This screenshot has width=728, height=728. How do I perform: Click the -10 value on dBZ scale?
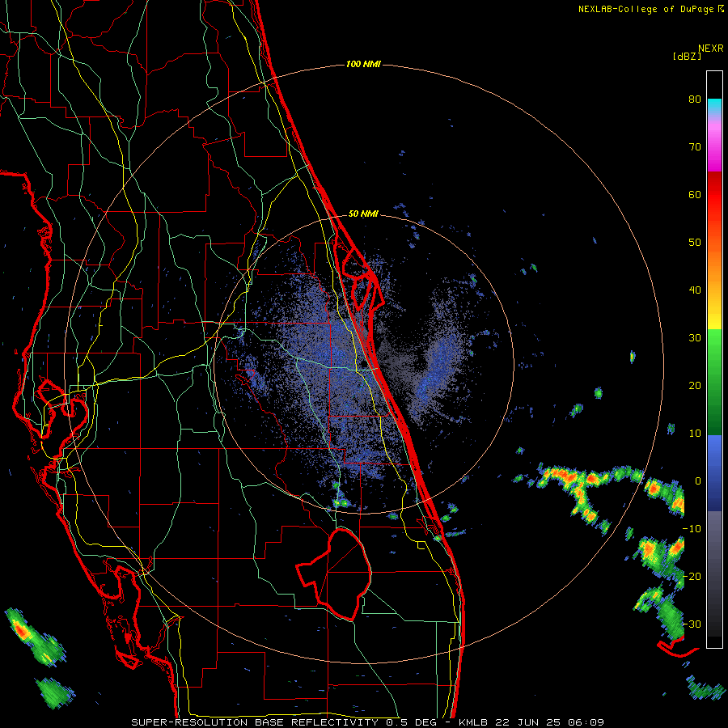tap(692, 529)
